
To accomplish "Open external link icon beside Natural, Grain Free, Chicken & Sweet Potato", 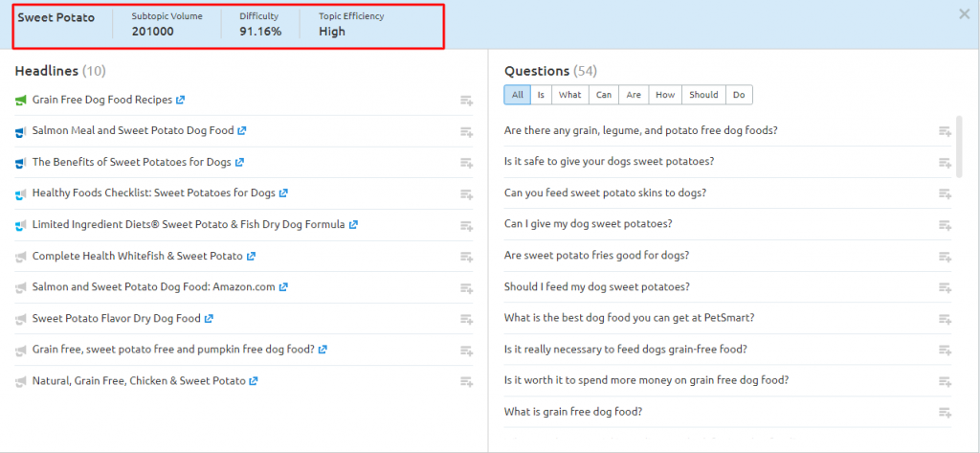I will click(x=253, y=381).
